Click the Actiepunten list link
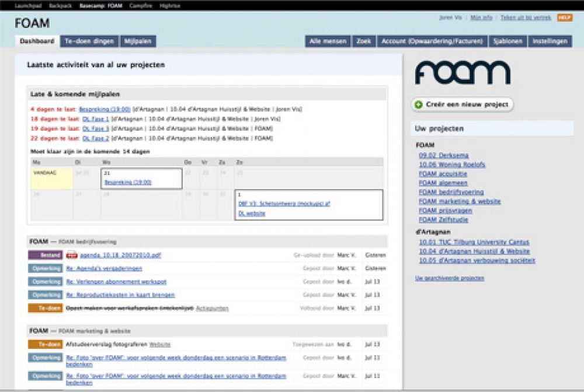The image size is (584, 392). [213, 308]
